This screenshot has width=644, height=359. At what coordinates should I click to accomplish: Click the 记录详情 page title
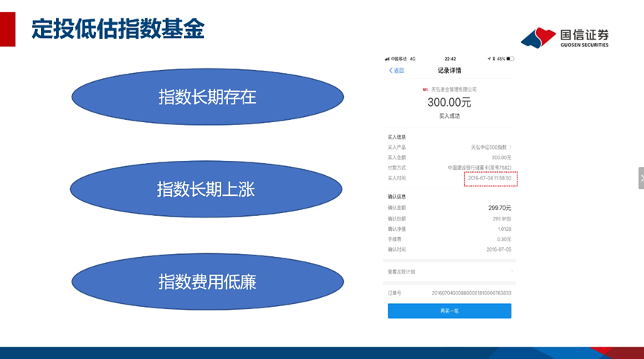click(x=449, y=71)
